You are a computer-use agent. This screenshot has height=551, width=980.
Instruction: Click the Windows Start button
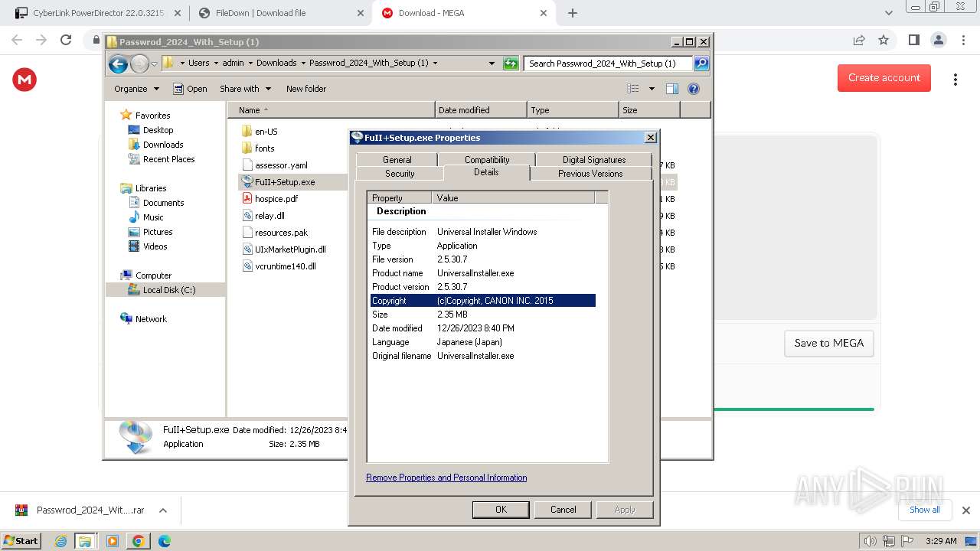pos(21,541)
